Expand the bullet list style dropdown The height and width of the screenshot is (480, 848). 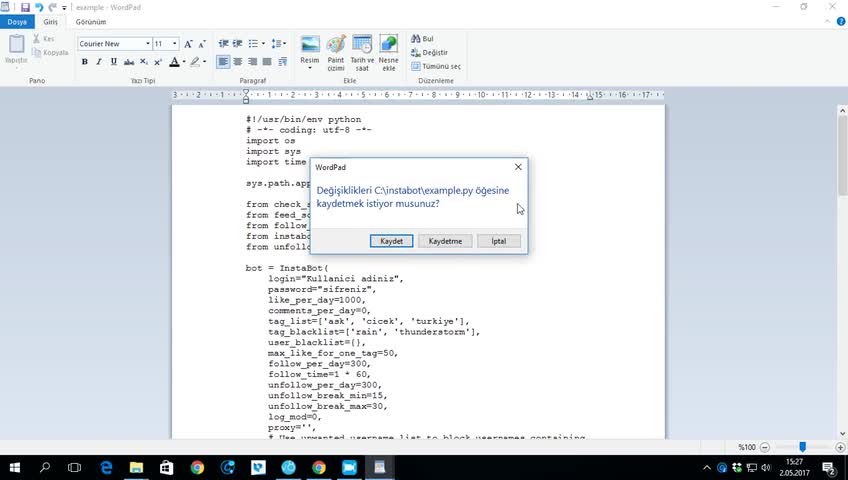tap(263, 43)
